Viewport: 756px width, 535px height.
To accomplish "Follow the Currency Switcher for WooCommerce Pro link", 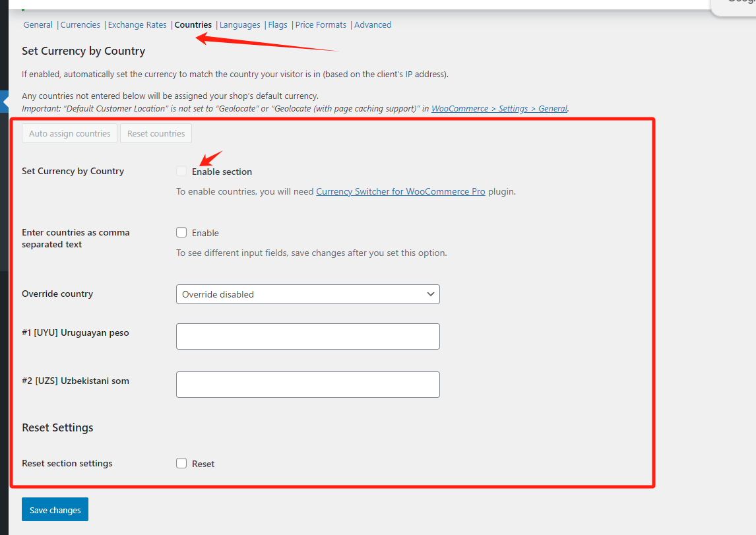I will tap(400, 192).
